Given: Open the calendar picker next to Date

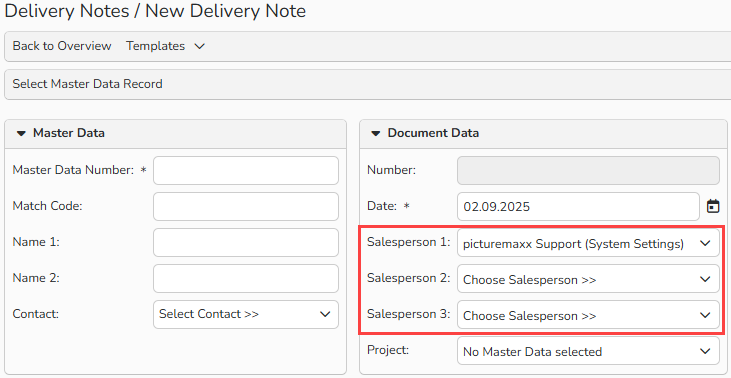Looking at the screenshot, I should click(x=713, y=206).
